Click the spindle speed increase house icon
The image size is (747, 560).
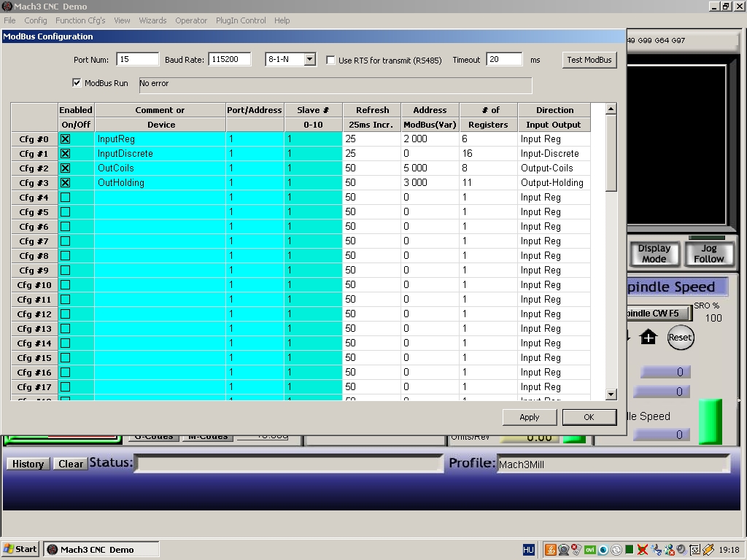coord(649,337)
